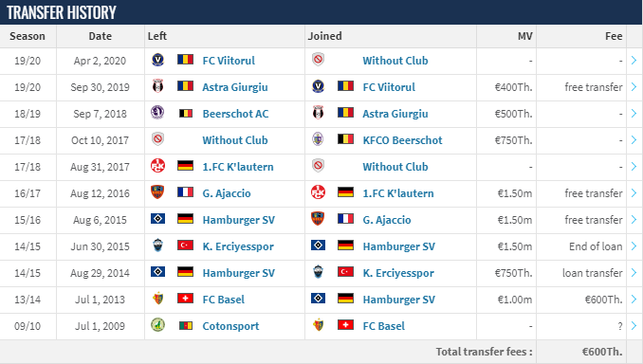Click the Hamburger SV diamond logo in the Aug 6, 2015 row

(x=157, y=219)
